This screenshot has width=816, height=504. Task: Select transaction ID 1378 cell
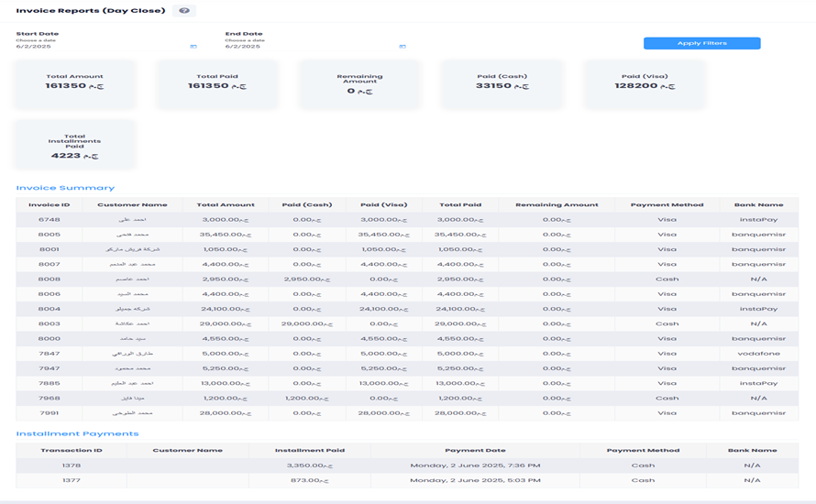coord(72,466)
